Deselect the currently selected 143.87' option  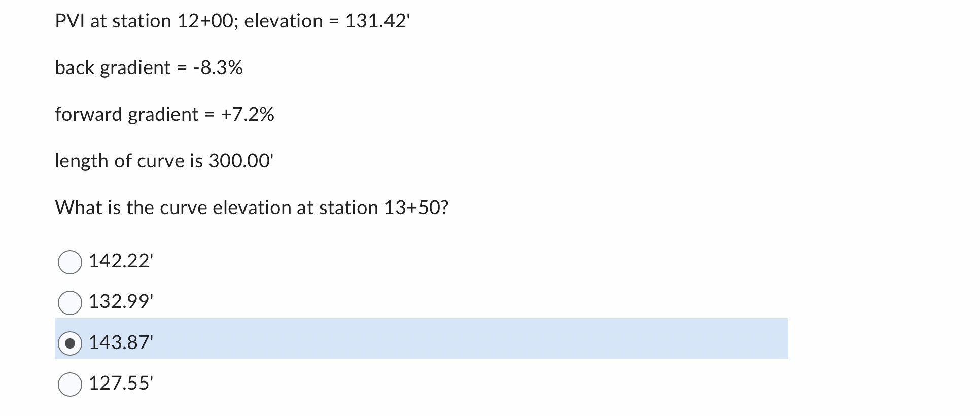coord(71,343)
